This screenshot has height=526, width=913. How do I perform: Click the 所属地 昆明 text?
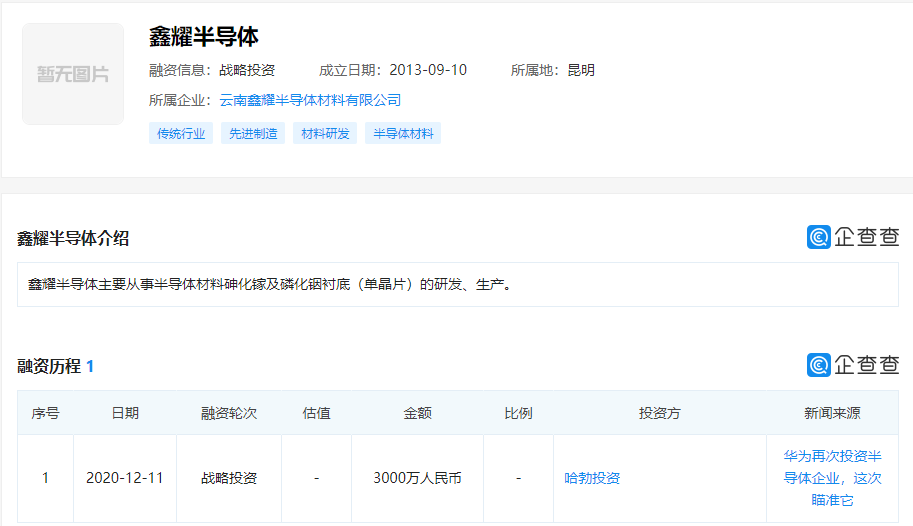click(x=553, y=70)
